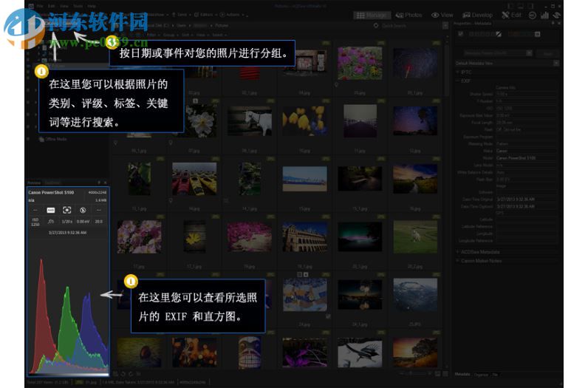Click refresh icon beside Quick Search
This screenshot has height=388, width=588.
coord(376,26)
